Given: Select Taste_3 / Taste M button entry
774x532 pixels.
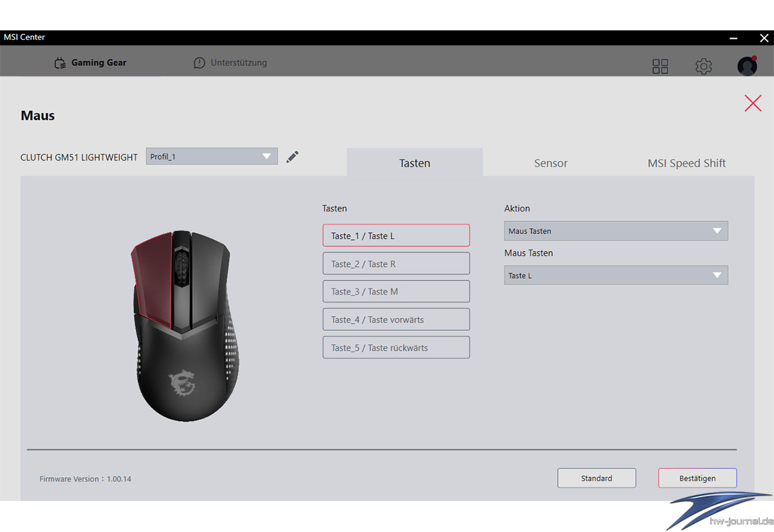Looking at the screenshot, I should tap(396, 291).
